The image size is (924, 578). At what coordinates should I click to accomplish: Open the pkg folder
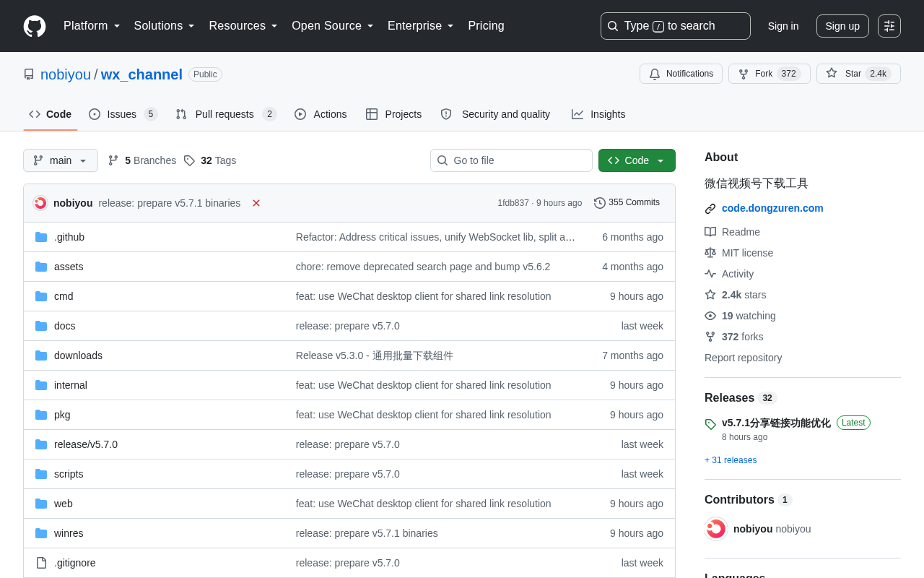tap(62, 415)
